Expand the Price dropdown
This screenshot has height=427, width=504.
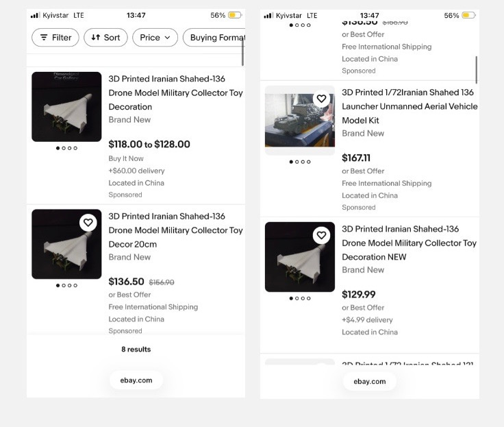[155, 38]
